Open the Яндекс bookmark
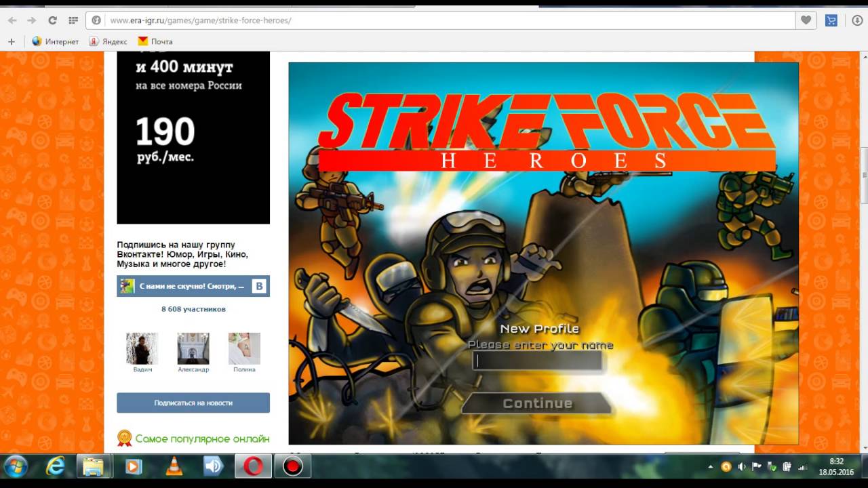Viewport: 868px width, 488px height. coord(108,41)
